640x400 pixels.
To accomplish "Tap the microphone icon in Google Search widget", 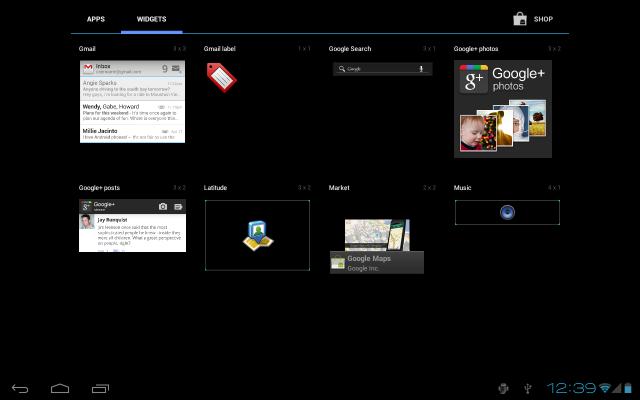I will pyautogui.click(x=421, y=69).
